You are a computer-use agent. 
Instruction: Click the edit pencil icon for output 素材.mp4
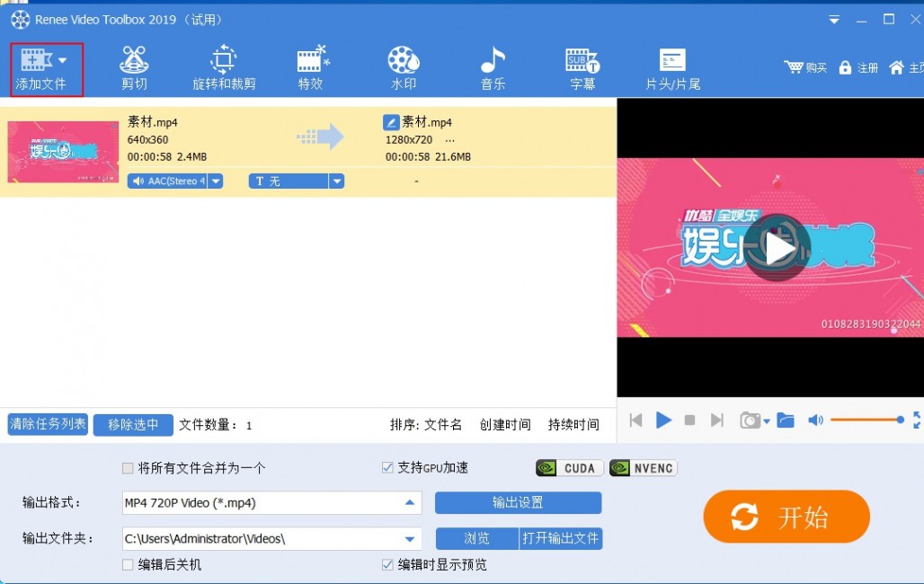coord(391,122)
